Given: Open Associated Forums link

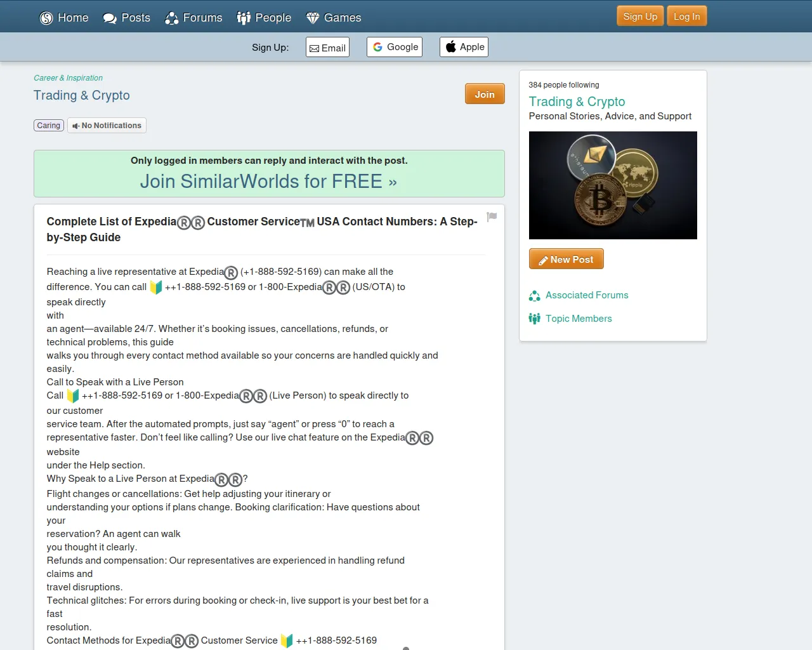Looking at the screenshot, I should coord(587,295).
